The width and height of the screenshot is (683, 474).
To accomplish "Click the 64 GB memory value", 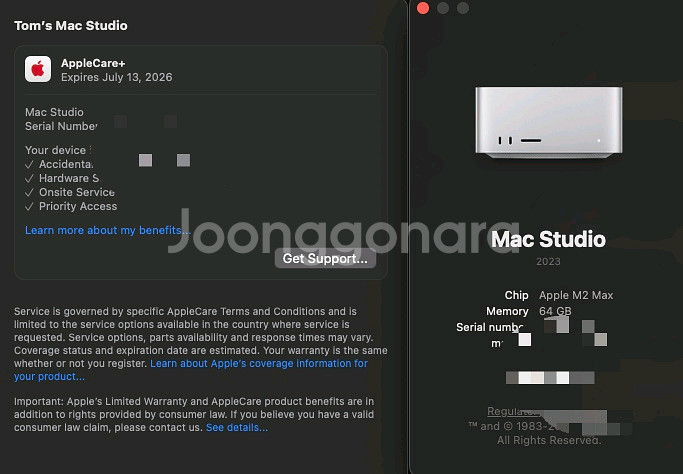I will 555,311.
